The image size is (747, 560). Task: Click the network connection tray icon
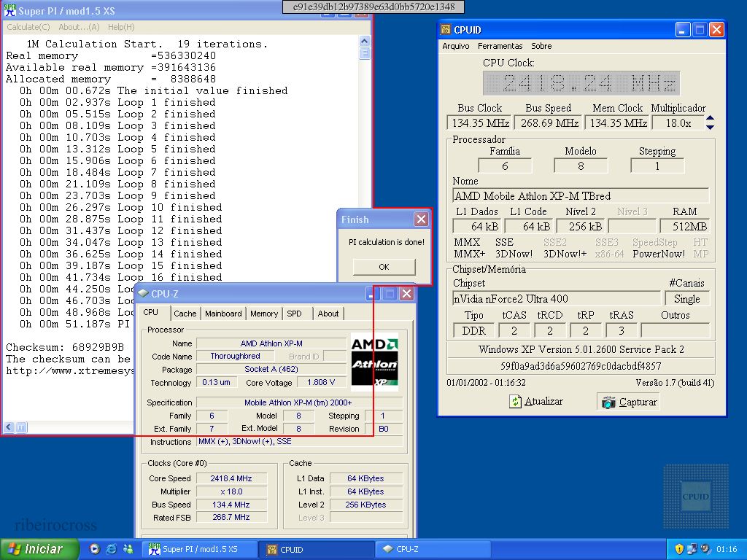(x=692, y=549)
